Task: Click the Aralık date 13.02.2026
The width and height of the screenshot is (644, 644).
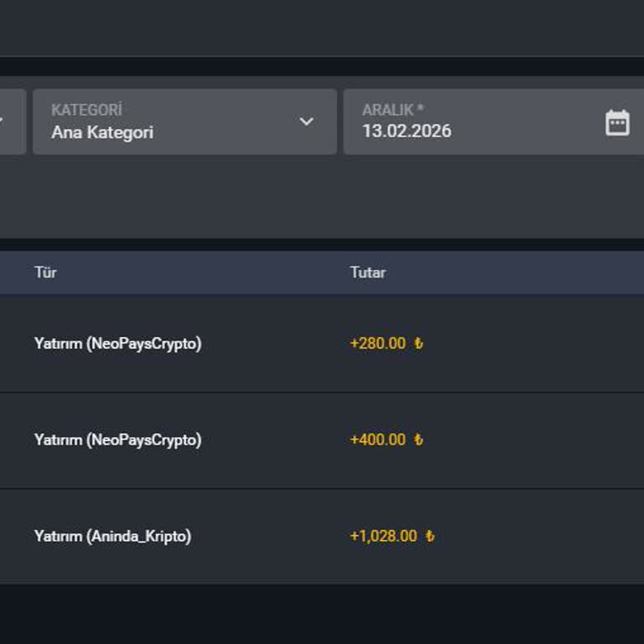Action: pyautogui.click(x=407, y=132)
